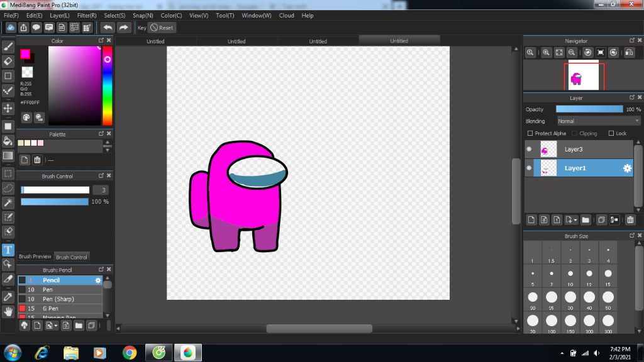Open Chrome from the Windows taskbar
Image resolution: width=644 pixels, height=362 pixels.
[x=130, y=353]
